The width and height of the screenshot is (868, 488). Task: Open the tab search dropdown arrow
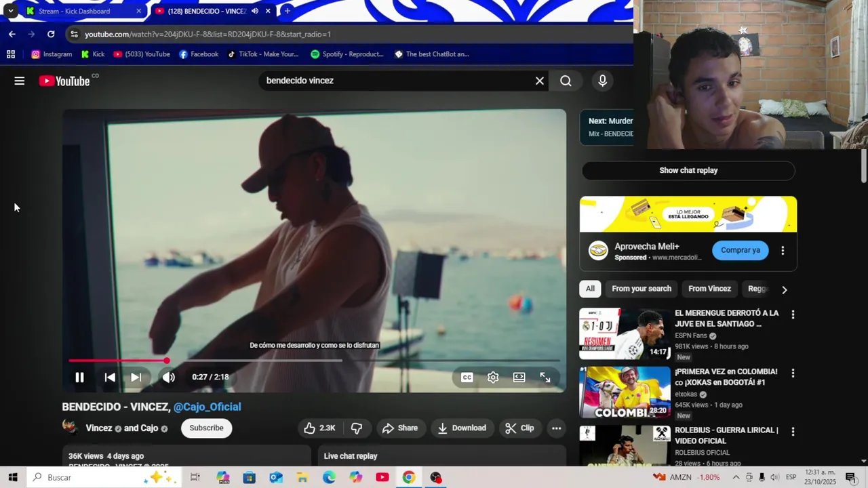pyautogui.click(x=10, y=11)
